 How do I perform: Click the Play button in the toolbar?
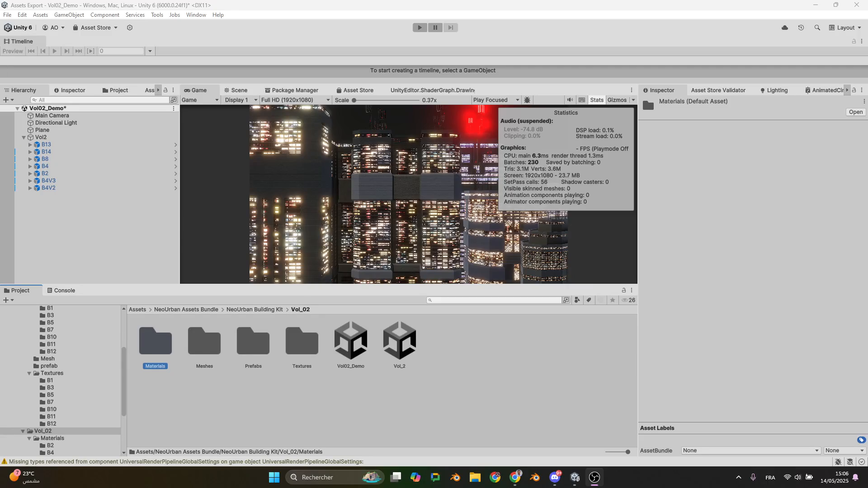click(420, 28)
